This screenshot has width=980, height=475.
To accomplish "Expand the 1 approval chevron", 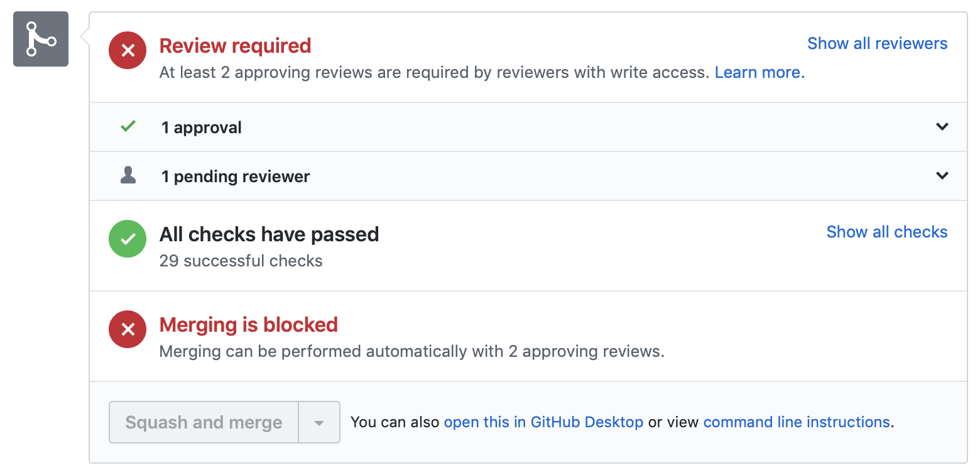I will [942, 127].
